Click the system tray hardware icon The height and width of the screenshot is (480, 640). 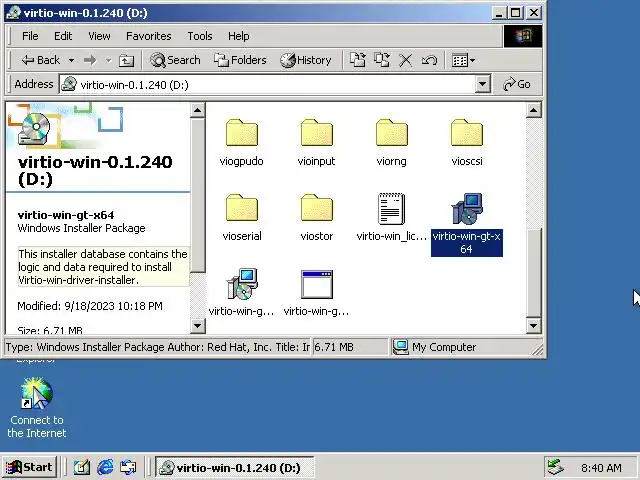[555, 467]
